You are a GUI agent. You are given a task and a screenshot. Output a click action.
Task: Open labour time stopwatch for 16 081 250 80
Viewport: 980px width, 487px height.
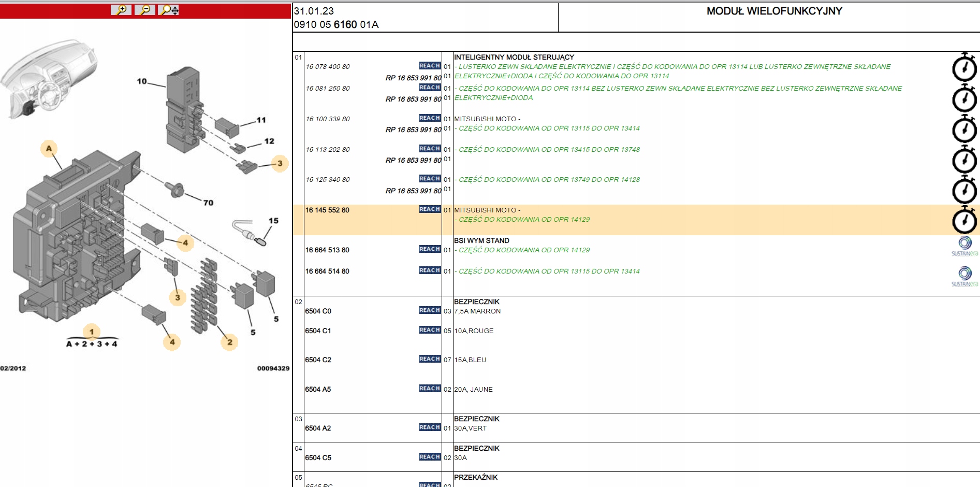click(964, 98)
